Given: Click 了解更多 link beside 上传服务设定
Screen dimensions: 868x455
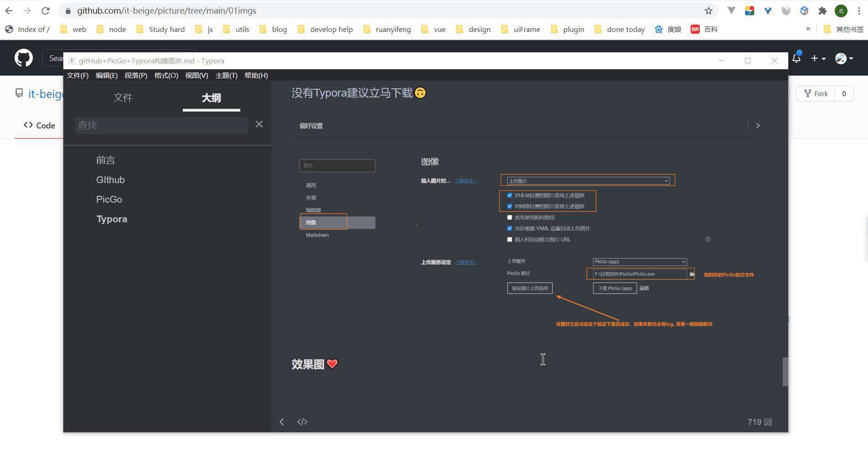Looking at the screenshot, I should 466,262.
